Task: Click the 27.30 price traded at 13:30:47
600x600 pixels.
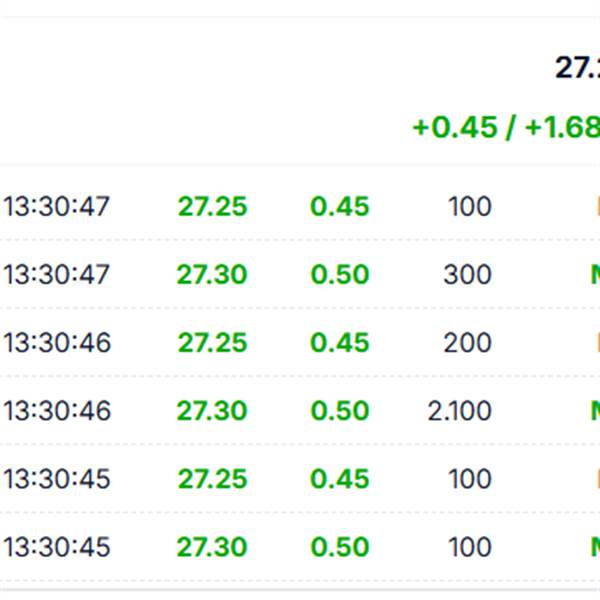Action: click(212, 274)
